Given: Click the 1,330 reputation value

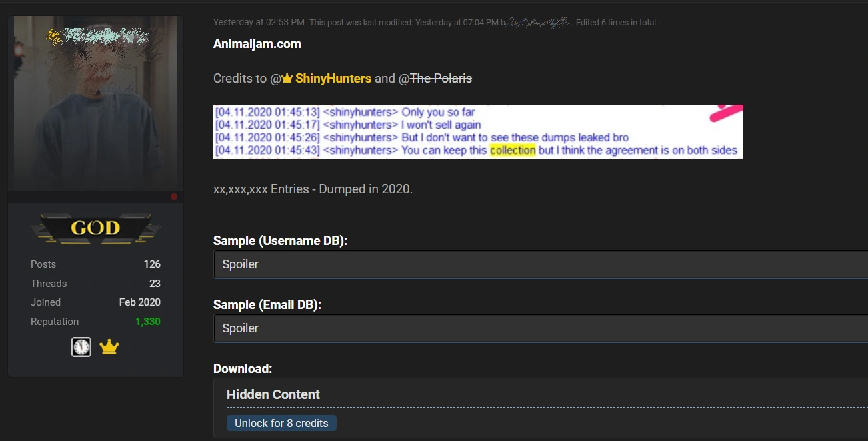Looking at the screenshot, I should point(148,322).
